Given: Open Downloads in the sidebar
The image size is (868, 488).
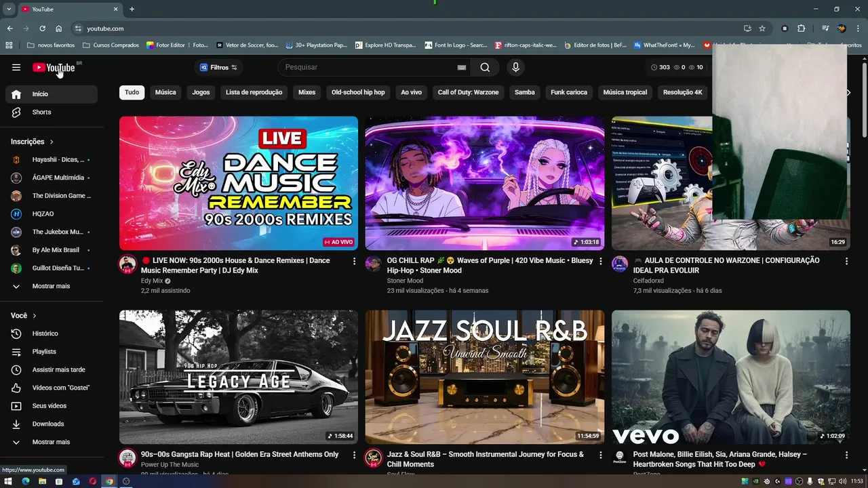Looking at the screenshot, I should click(x=52, y=424).
